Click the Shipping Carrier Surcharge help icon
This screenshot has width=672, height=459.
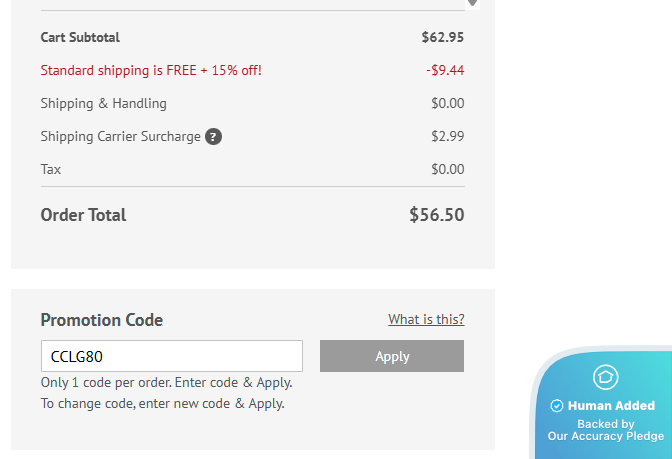213,137
